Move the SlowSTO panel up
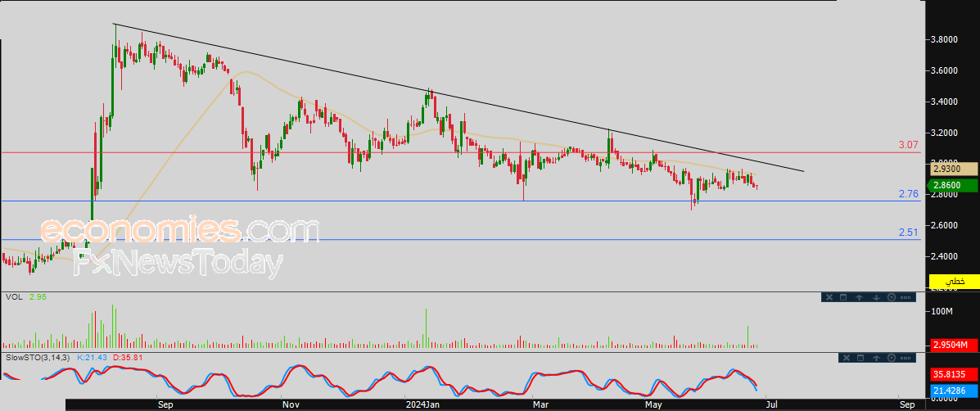The image size is (980, 411). (876, 358)
